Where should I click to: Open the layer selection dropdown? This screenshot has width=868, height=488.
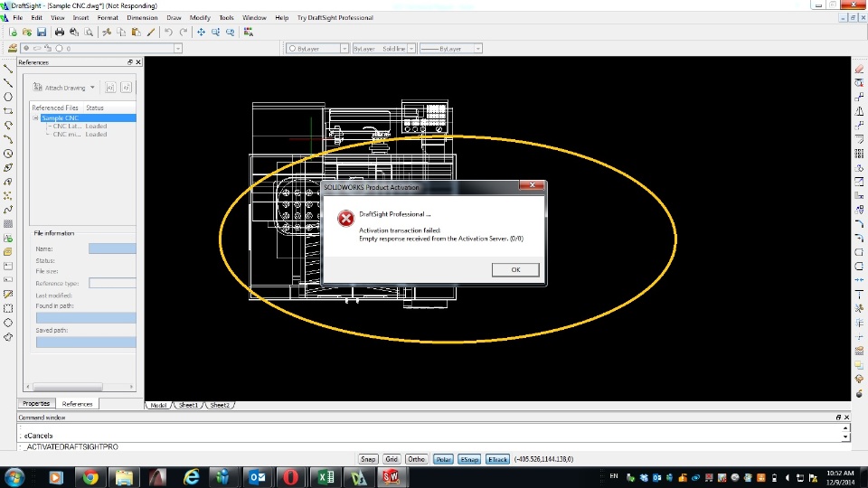(178, 49)
